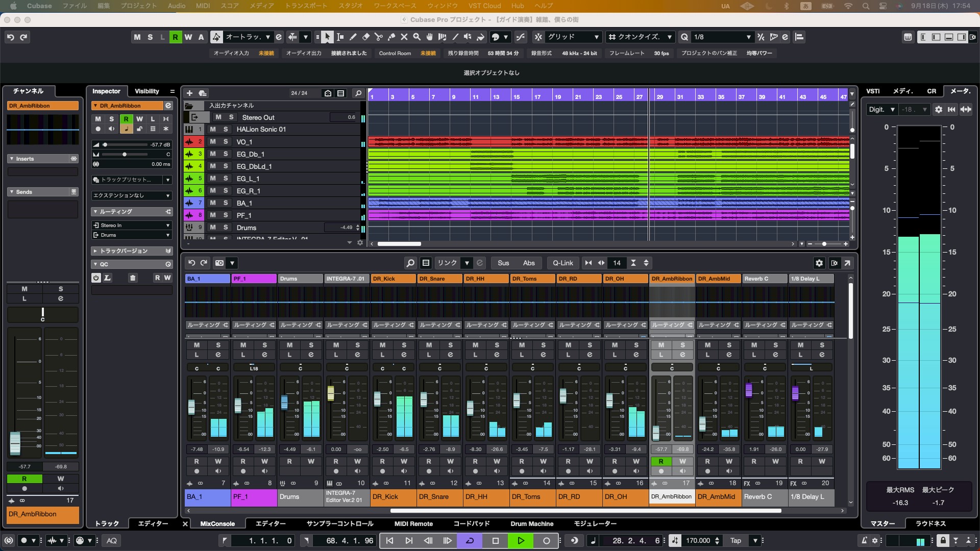
Task: Open the トランスポート menu
Action: (x=307, y=6)
